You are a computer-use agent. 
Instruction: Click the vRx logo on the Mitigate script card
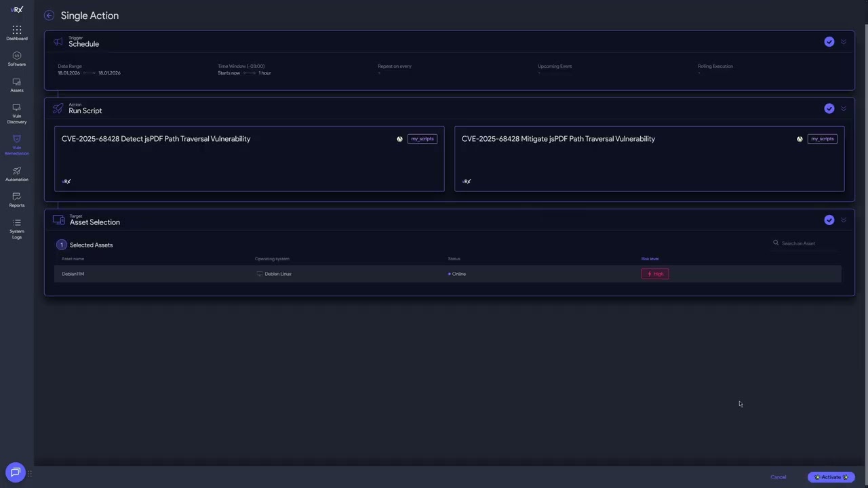[467, 182]
